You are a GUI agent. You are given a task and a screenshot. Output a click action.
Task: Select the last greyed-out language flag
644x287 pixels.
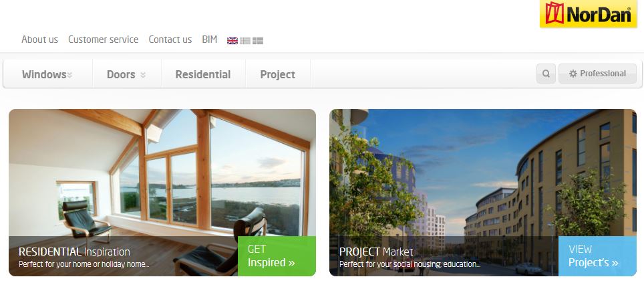click(258, 41)
